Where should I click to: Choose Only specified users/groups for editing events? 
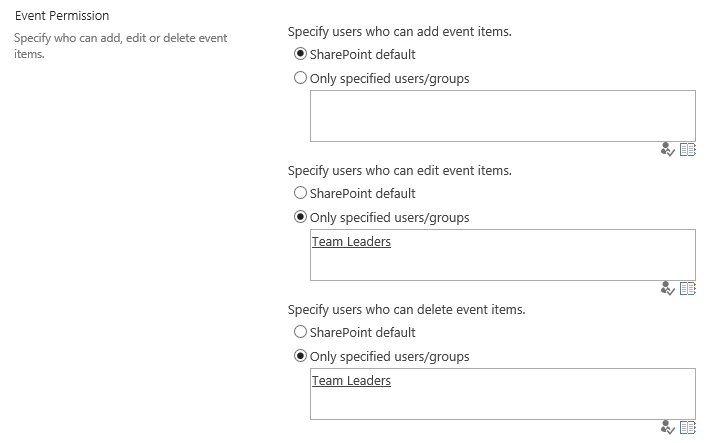[301, 217]
